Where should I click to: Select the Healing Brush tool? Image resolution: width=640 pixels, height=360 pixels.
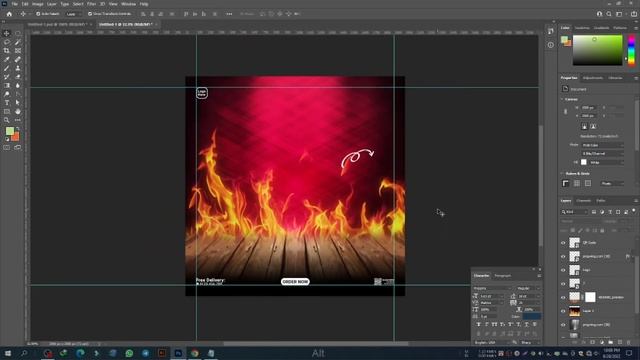18,60
